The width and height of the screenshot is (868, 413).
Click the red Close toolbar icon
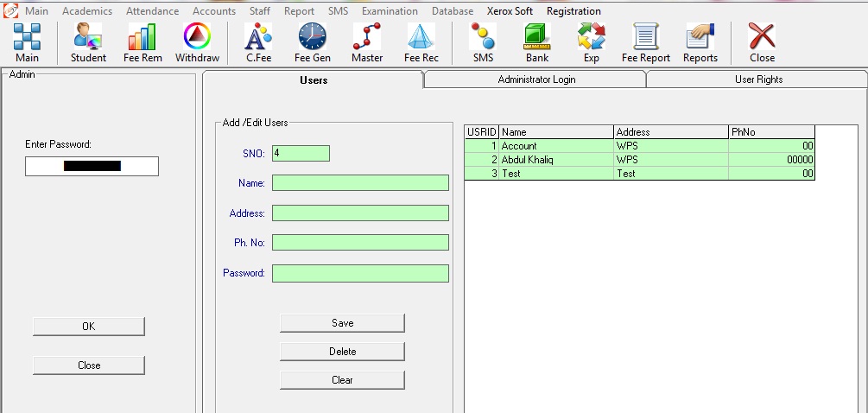pos(763,43)
